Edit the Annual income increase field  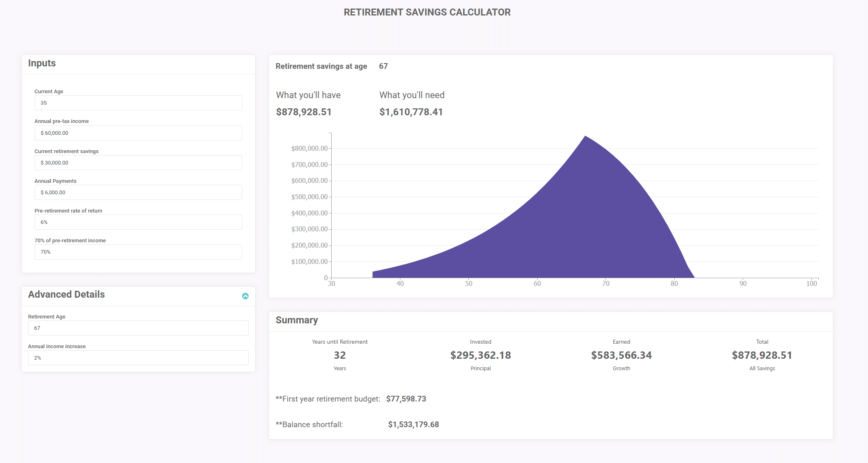click(x=138, y=358)
